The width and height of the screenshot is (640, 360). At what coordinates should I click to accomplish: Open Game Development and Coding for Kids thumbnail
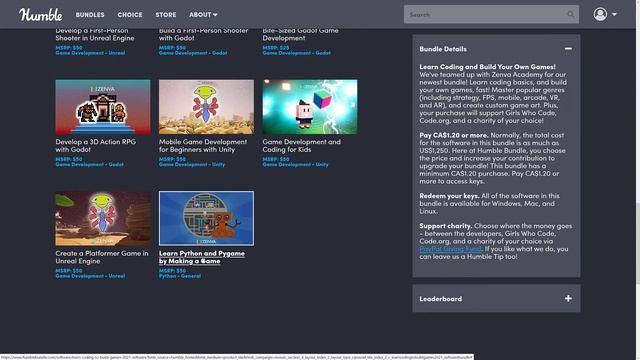point(310,107)
